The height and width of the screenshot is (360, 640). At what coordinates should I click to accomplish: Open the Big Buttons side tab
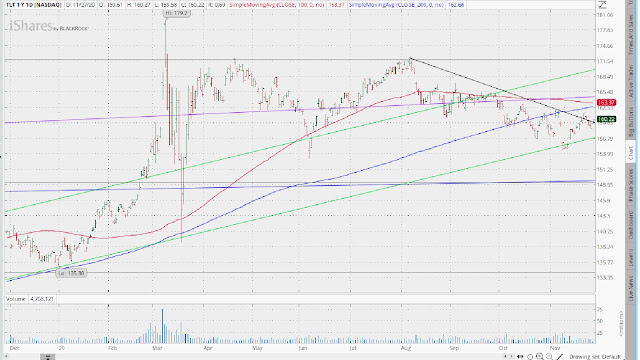point(631,123)
